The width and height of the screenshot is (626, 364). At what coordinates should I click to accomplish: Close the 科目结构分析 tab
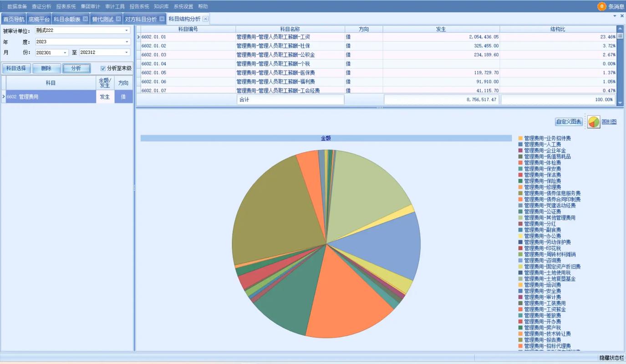(205, 19)
